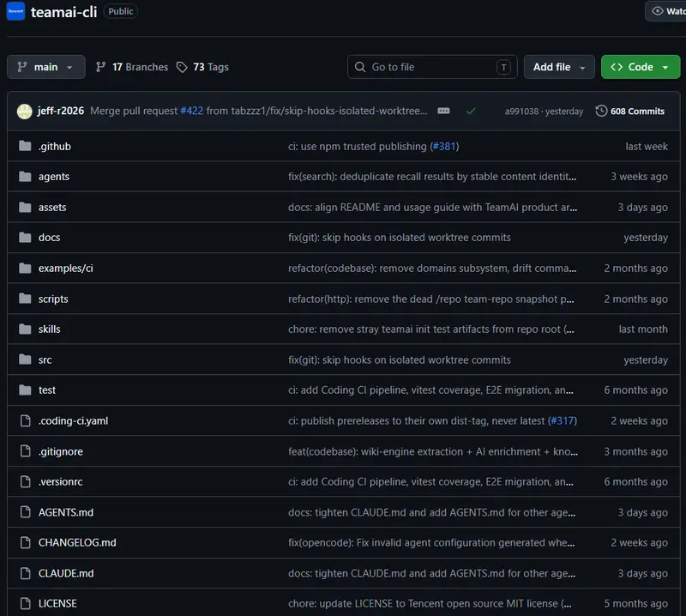Open the 608 Commits history
The image size is (686, 616).
630,112
